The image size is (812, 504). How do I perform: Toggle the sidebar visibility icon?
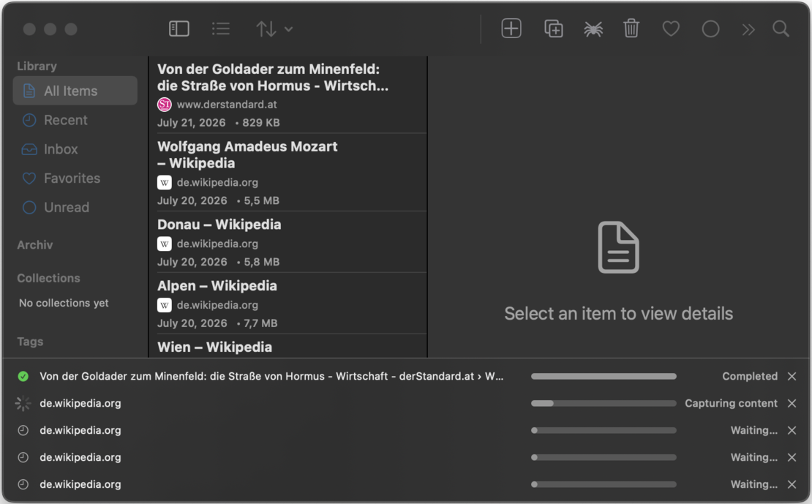[179, 29]
